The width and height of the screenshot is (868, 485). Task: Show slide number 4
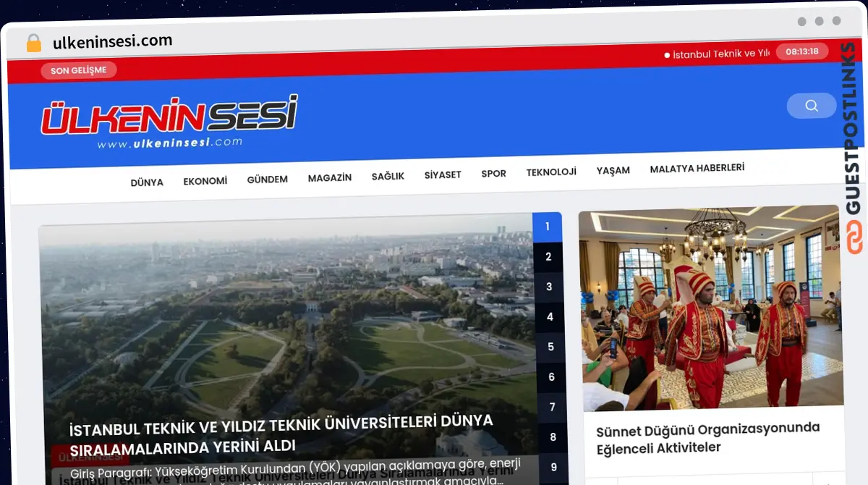(x=550, y=317)
